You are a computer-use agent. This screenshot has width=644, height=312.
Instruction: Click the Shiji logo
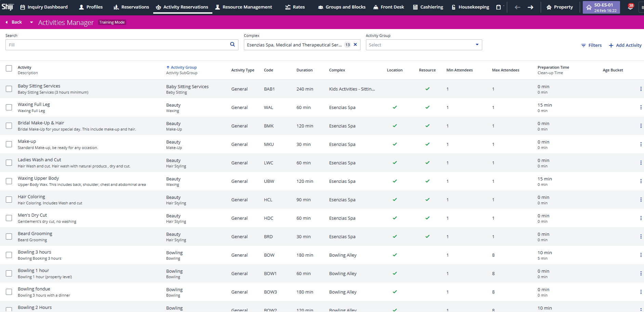pyautogui.click(x=8, y=7)
